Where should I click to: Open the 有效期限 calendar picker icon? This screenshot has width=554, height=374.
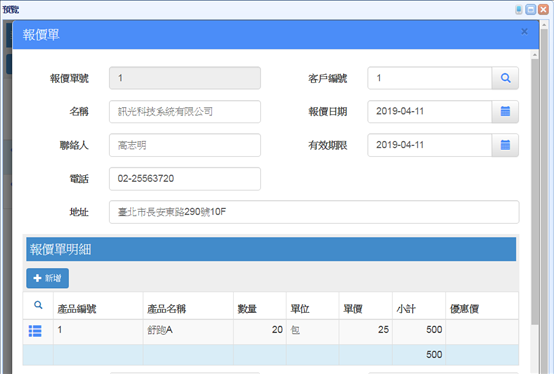coord(505,145)
